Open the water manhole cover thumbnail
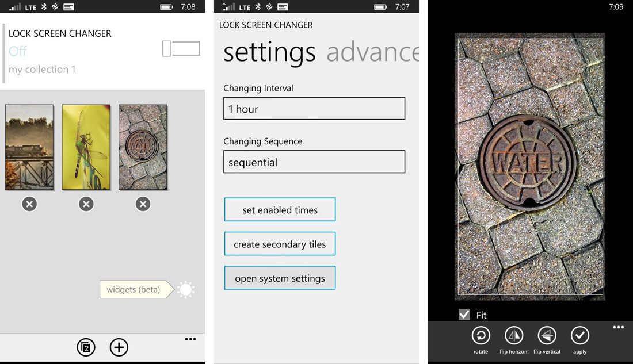Image resolution: width=633 pixels, height=364 pixels. pyautogui.click(x=143, y=147)
